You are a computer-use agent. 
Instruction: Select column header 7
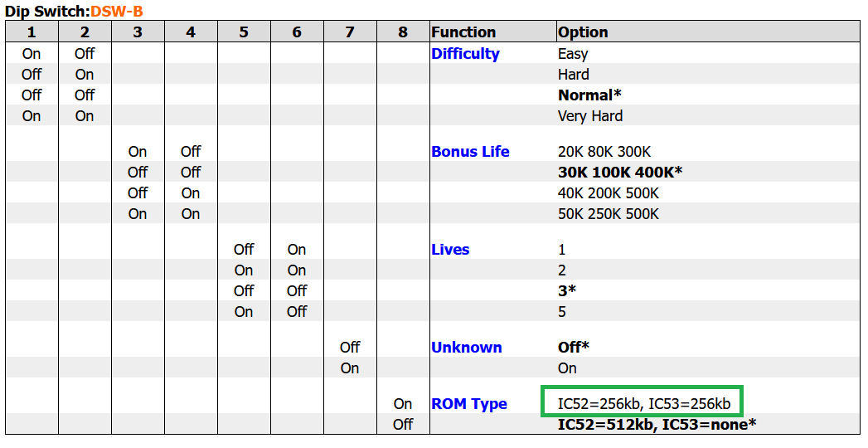[350, 32]
